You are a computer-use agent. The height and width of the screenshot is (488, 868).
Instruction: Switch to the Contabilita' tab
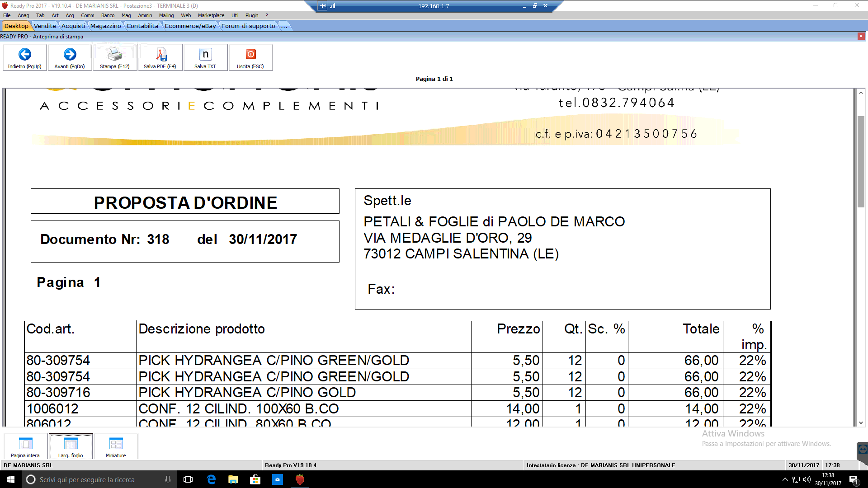point(142,26)
